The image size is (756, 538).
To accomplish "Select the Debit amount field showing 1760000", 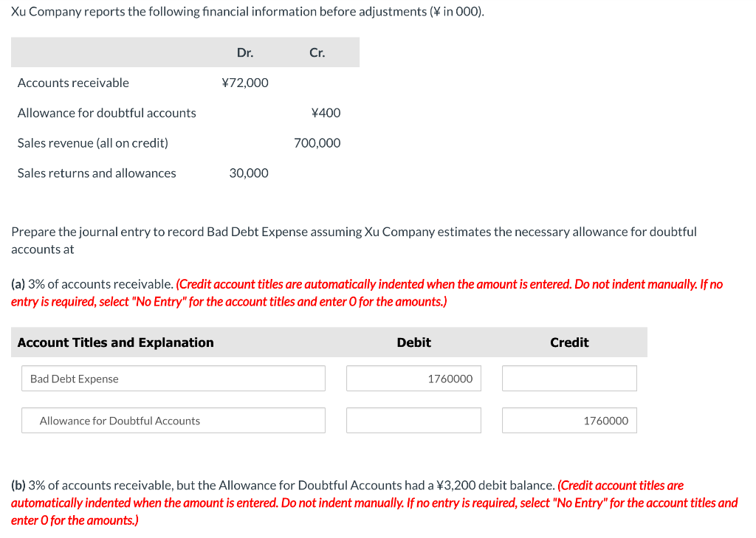I will (413, 378).
